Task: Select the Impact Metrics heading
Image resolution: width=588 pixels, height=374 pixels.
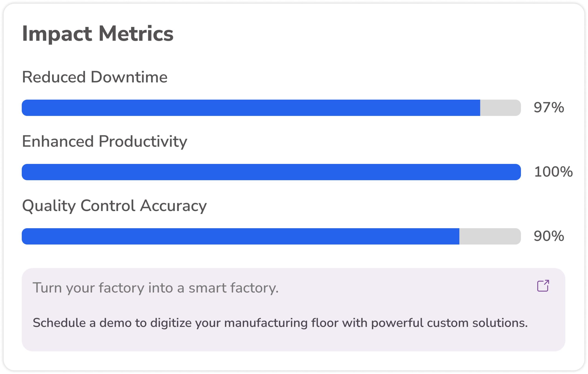Action: [x=98, y=34]
